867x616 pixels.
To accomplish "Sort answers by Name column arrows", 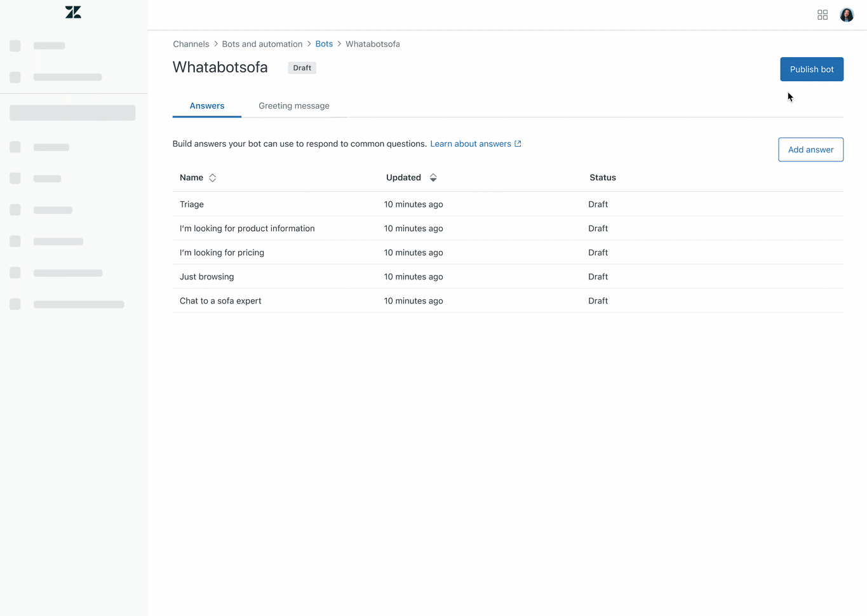I will (x=213, y=178).
